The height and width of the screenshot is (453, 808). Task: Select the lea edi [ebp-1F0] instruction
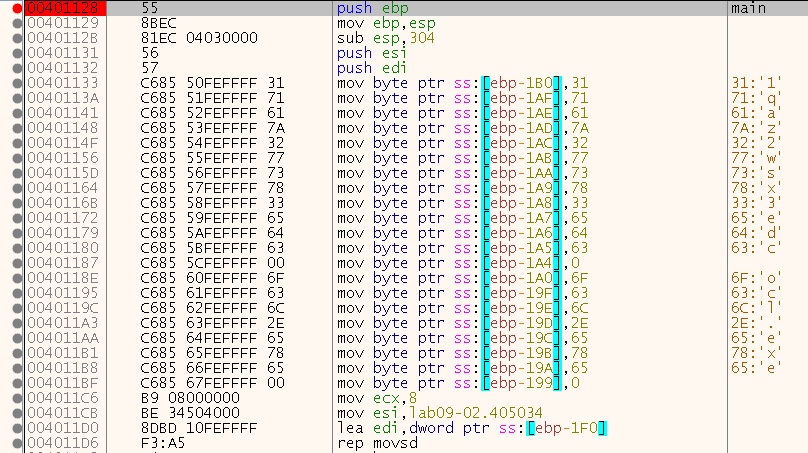coord(472,427)
